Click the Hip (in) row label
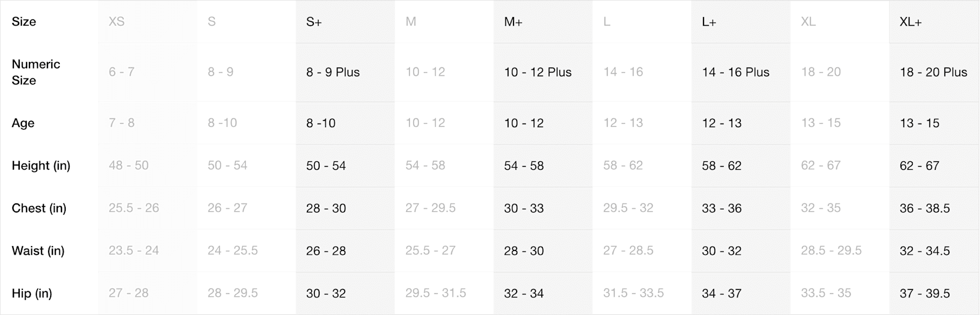 click(32, 293)
